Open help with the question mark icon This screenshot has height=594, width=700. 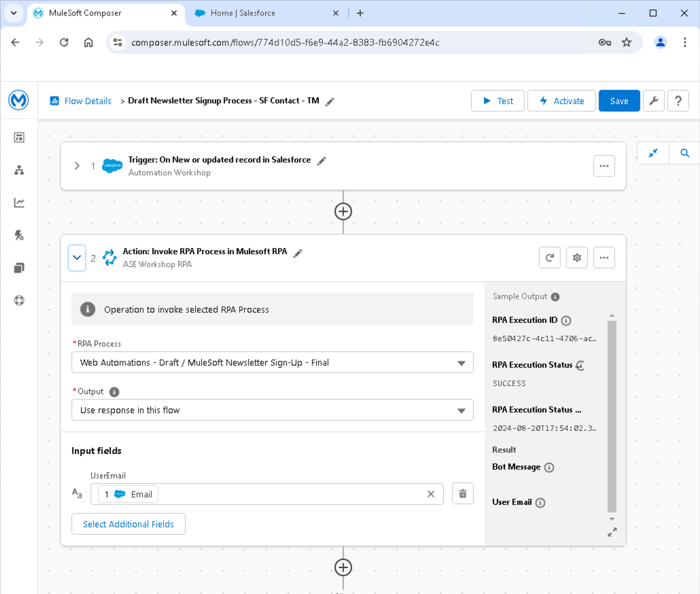[678, 101]
